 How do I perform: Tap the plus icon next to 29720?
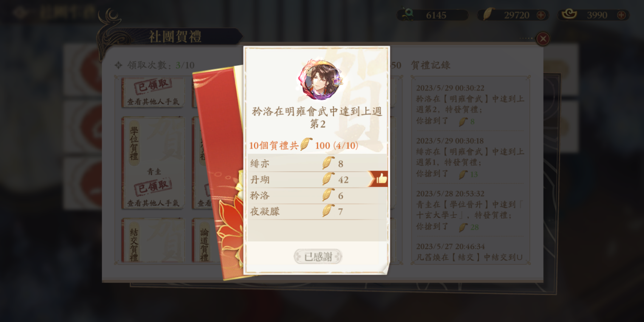point(541,15)
